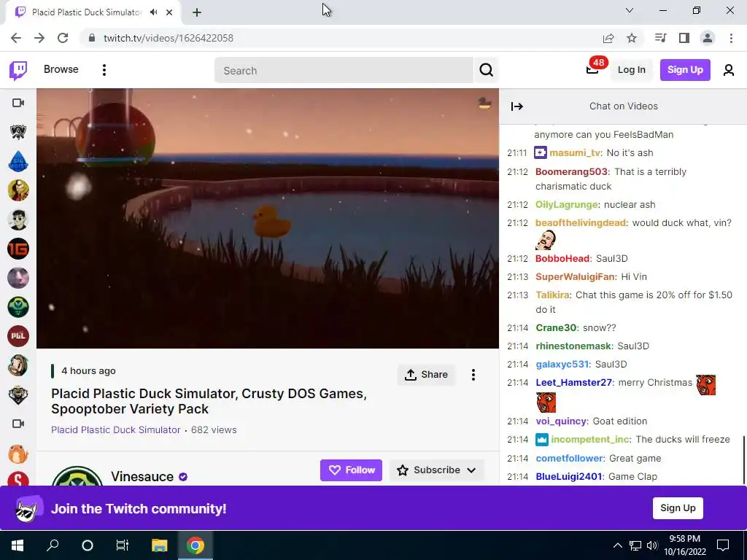Open the League of Legends channel sidebar avatar
The height and width of the screenshot is (560, 747).
pos(18,132)
